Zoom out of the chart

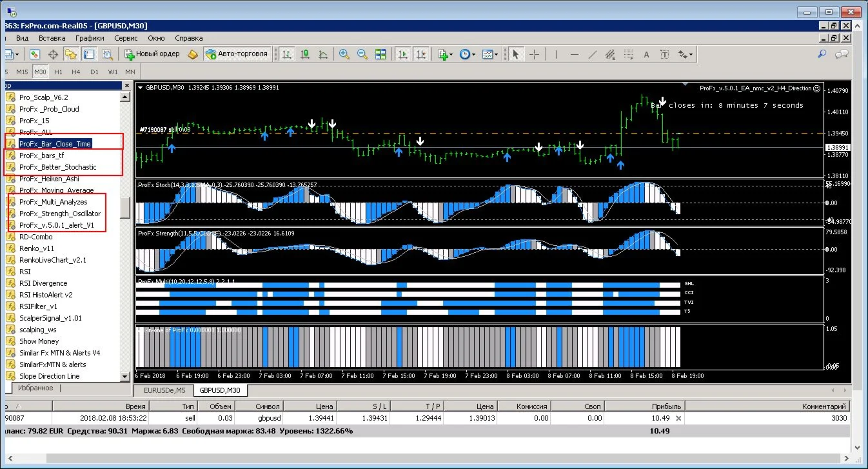(362, 54)
